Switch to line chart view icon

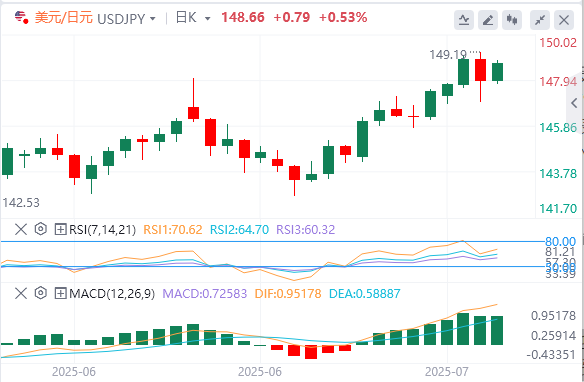tap(464, 20)
